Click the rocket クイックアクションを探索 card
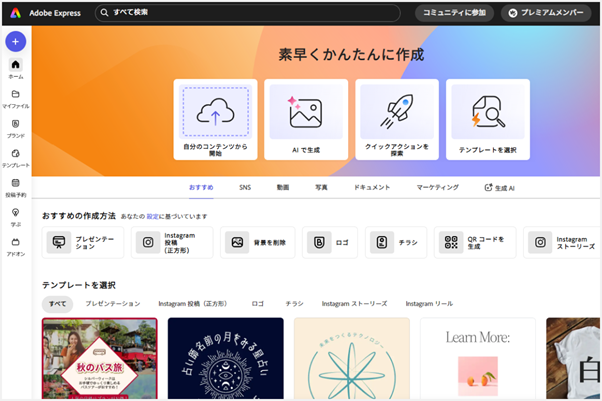602x401 pixels. click(x=397, y=119)
